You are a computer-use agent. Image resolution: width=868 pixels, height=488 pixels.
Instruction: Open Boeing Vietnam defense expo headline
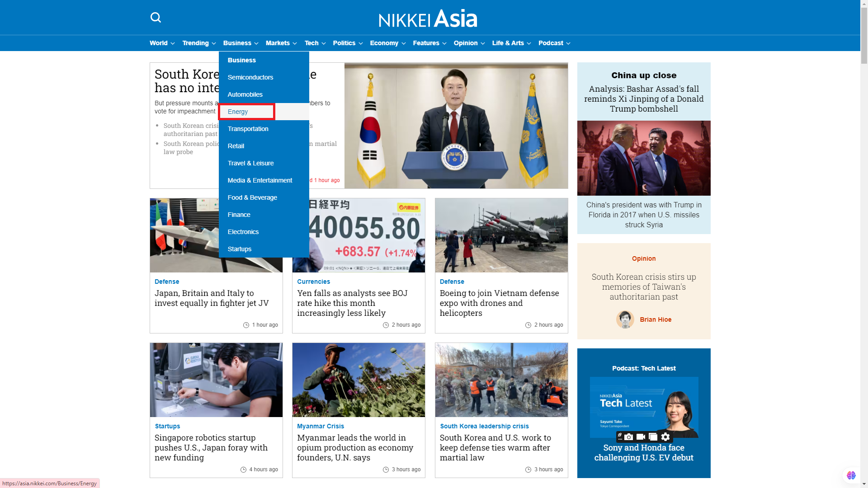[x=499, y=303]
